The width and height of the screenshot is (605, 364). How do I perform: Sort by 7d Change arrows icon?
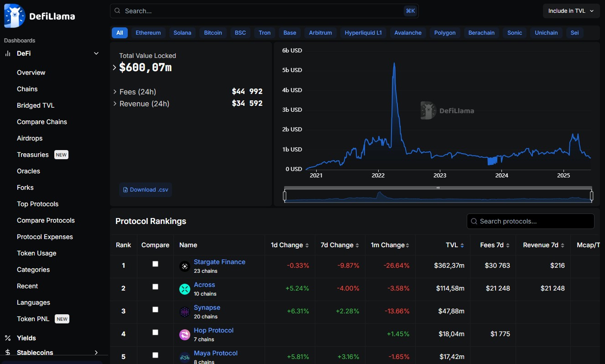click(357, 245)
